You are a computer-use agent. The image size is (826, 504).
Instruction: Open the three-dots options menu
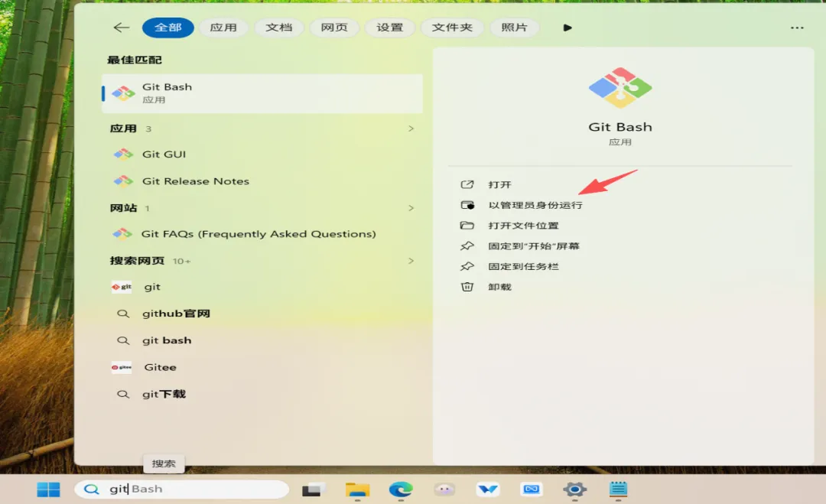[x=797, y=28]
